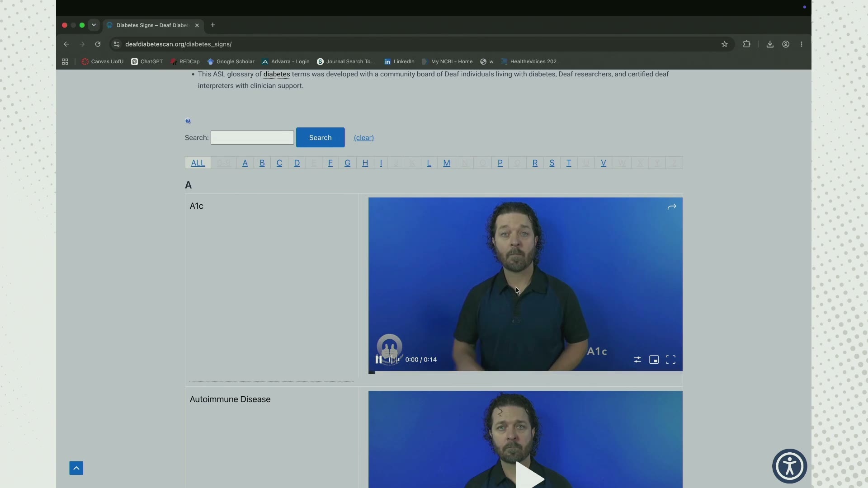Click the blue Search button
This screenshot has width=868, height=488.
pos(321,137)
